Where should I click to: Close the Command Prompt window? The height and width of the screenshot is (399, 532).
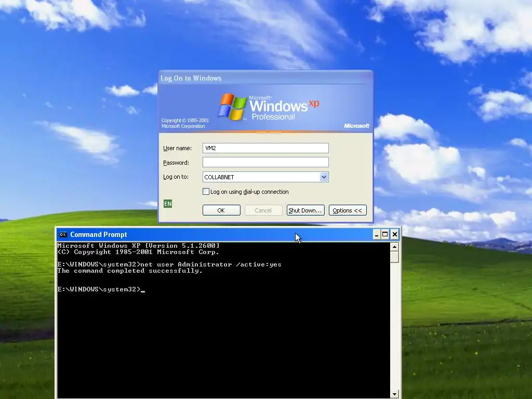395,234
